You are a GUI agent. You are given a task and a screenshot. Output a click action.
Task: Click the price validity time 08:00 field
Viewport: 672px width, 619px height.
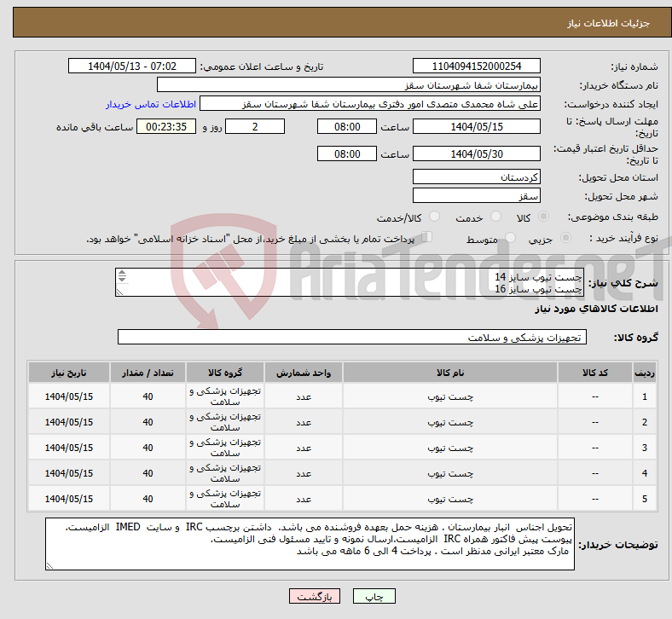[x=347, y=153]
